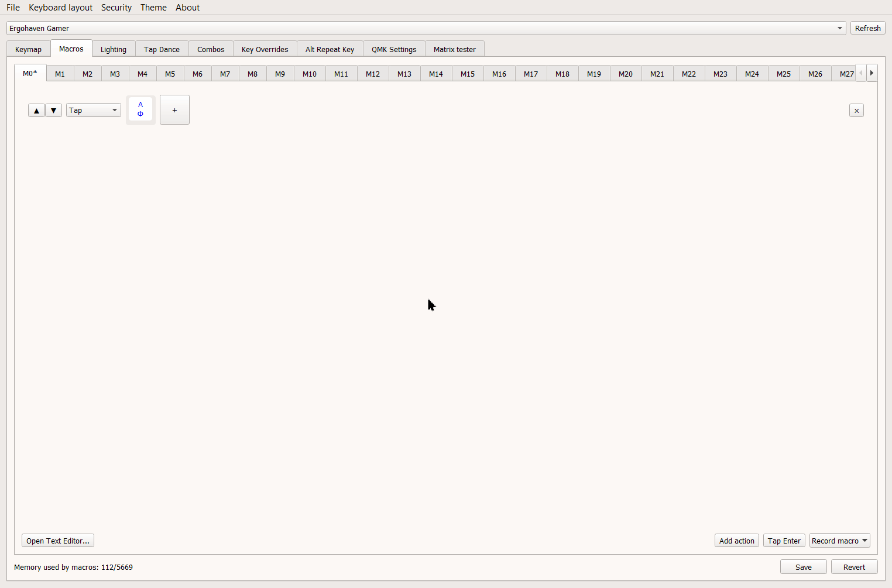Image resolution: width=892 pixels, height=588 pixels.
Task: Click the Add action button
Action: 736,541
